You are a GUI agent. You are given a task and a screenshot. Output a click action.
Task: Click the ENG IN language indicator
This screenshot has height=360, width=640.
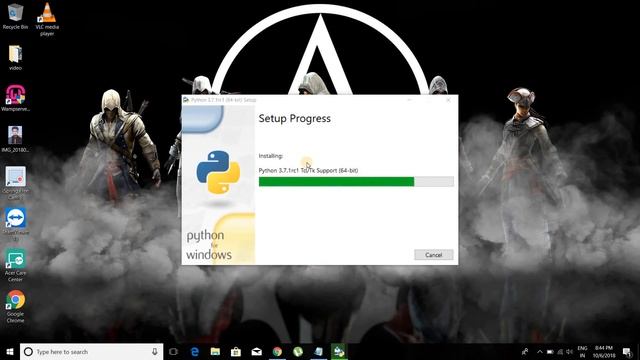(x=582, y=351)
